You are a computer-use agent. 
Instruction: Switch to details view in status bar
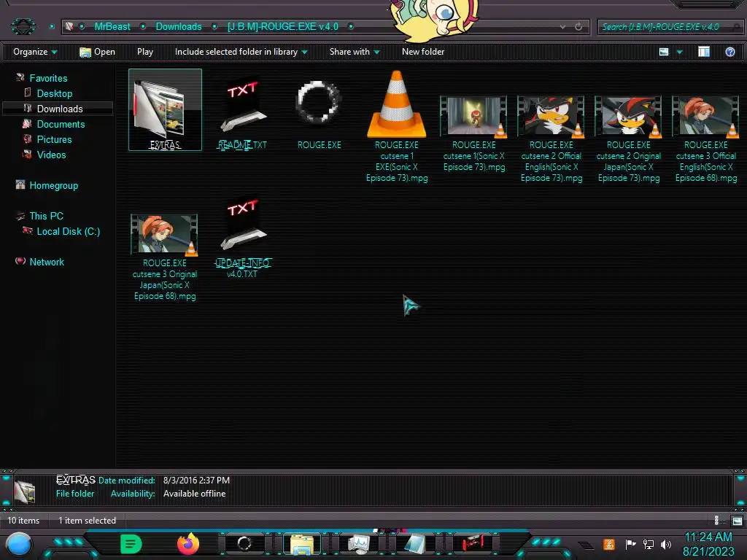tap(717, 520)
